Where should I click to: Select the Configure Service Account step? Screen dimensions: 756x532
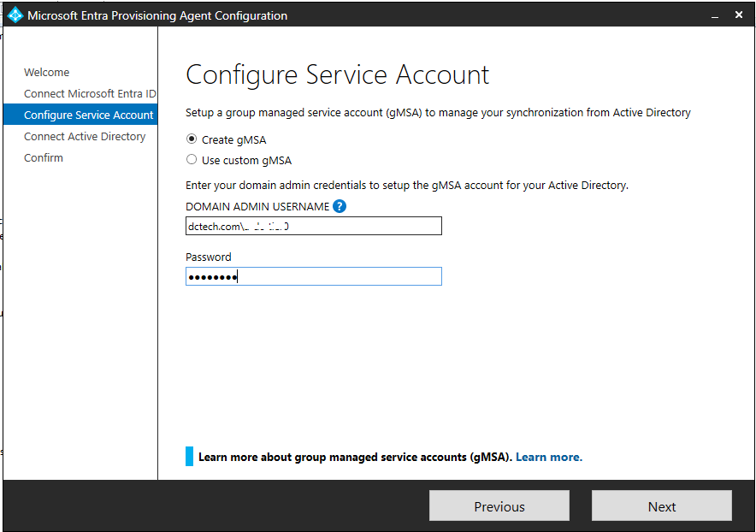coord(80,114)
